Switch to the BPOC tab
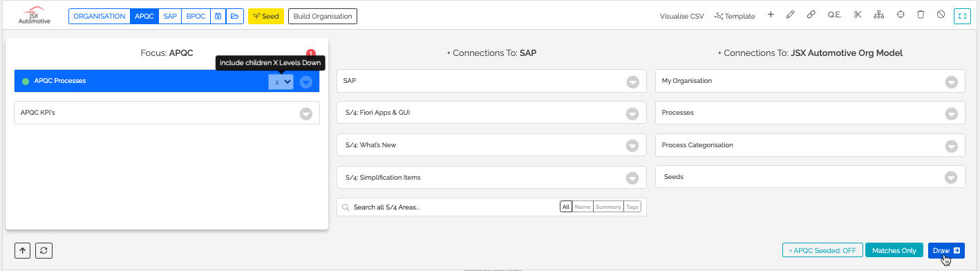The width and height of the screenshot is (980, 271). coord(196,16)
